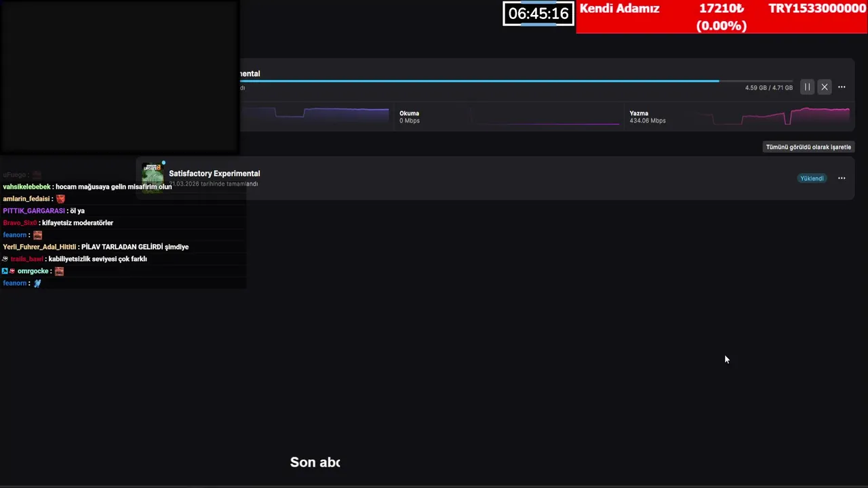Click the red badge next to omrgocke's name
The width and height of the screenshot is (868, 488).
(12, 271)
